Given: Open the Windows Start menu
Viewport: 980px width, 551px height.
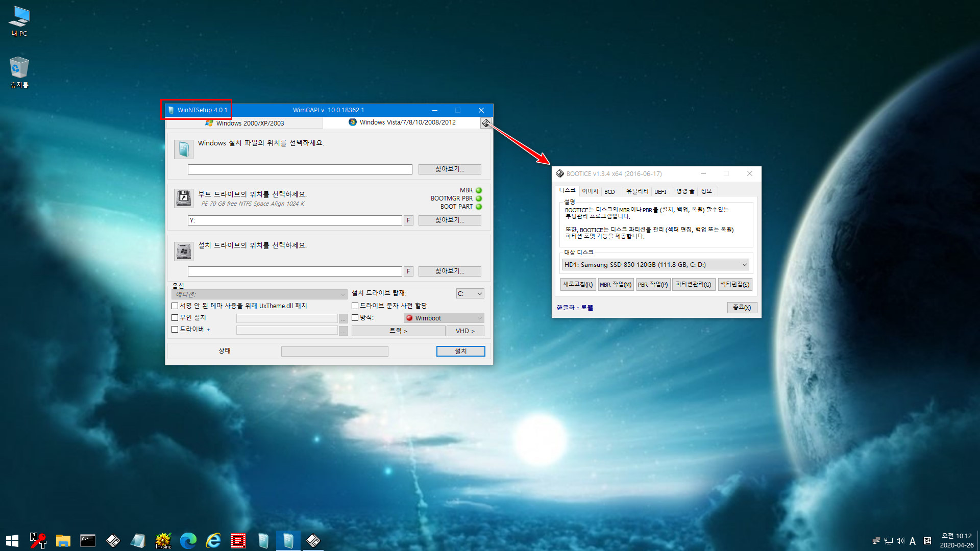Looking at the screenshot, I should (12, 540).
